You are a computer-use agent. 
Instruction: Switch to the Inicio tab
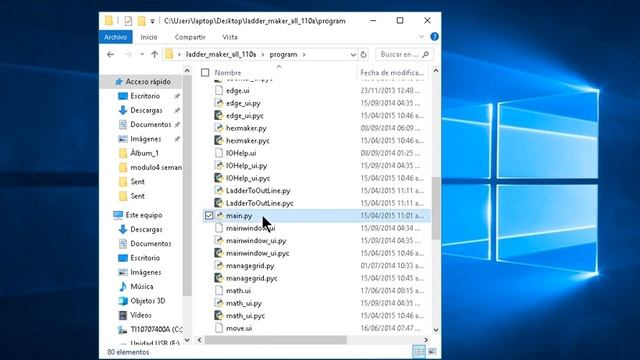pos(149,37)
